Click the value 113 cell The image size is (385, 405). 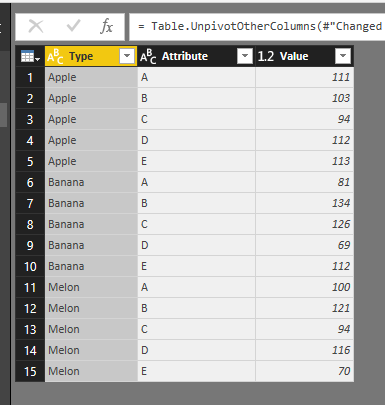click(304, 161)
